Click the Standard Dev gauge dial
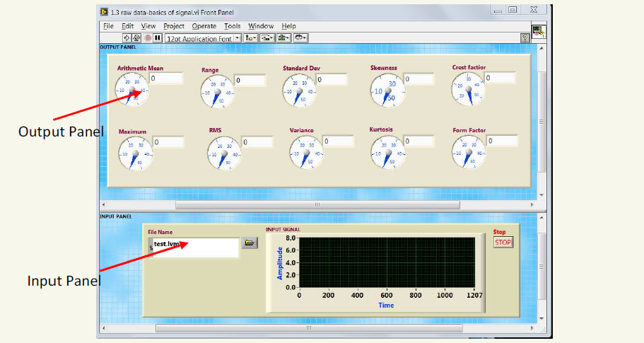Screen dimensions: 644x343 (x=299, y=91)
